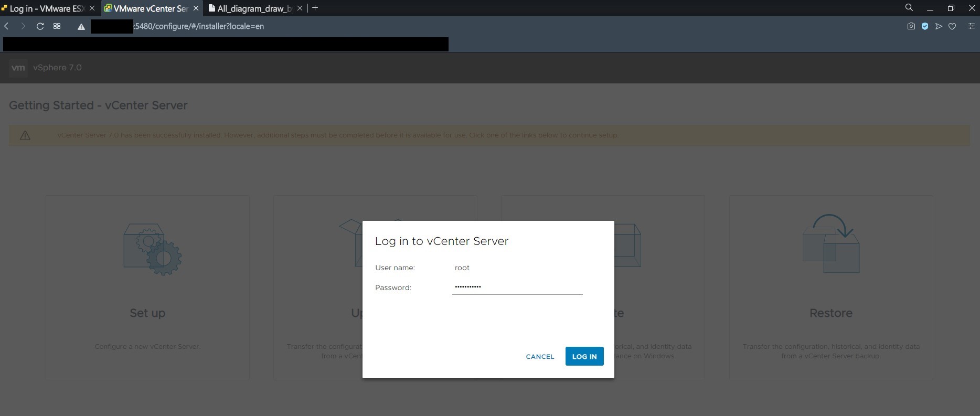Viewport: 980px width, 416px height.
Task: Click the Getting Started - vCenter Server heading
Action: pyautogui.click(x=98, y=105)
